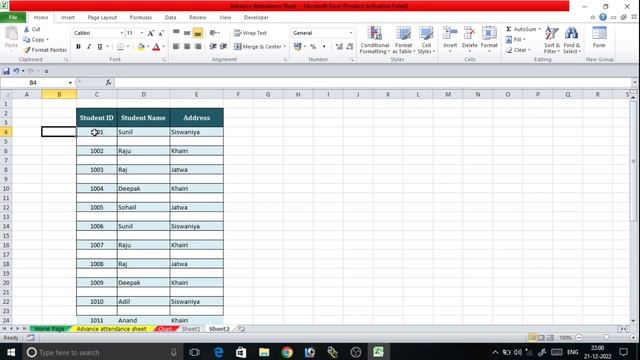
Task: Click the AutoSum sigma icon
Action: click(509, 29)
